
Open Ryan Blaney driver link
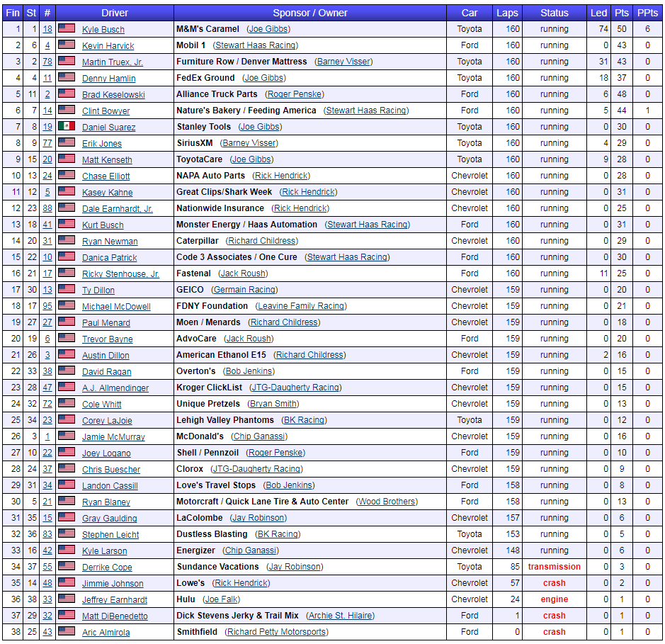tap(106, 502)
